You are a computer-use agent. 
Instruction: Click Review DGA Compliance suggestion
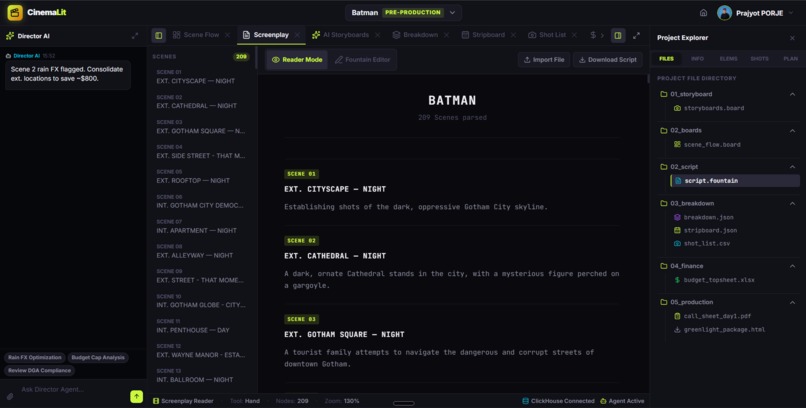click(39, 370)
